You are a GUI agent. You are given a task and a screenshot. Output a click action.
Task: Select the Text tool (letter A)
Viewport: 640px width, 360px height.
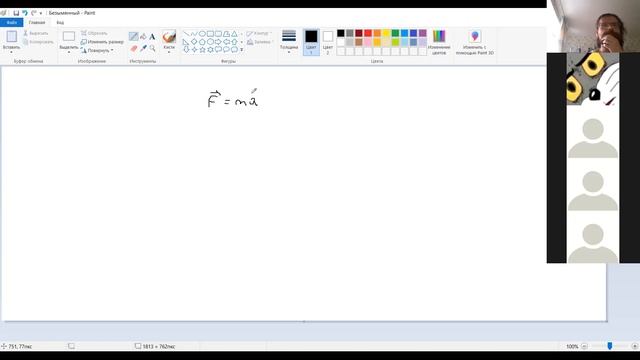click(x=152, y=37)
